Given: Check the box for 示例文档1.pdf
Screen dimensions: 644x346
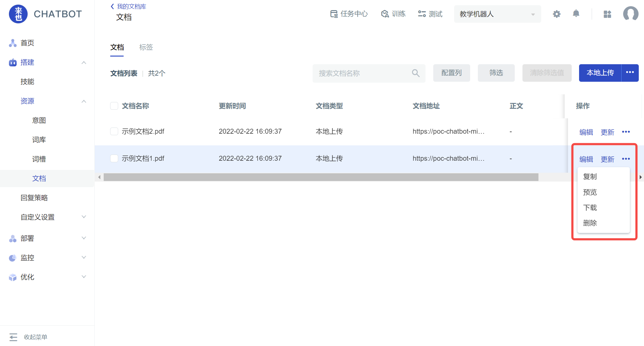Looking at the screenshot, I should point(114,159).
